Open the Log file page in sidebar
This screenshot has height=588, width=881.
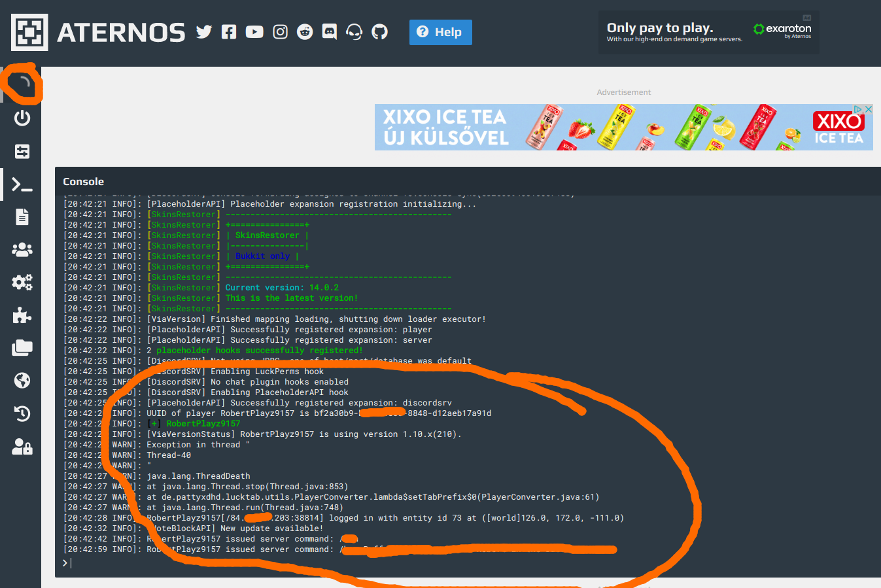[22, 216]
